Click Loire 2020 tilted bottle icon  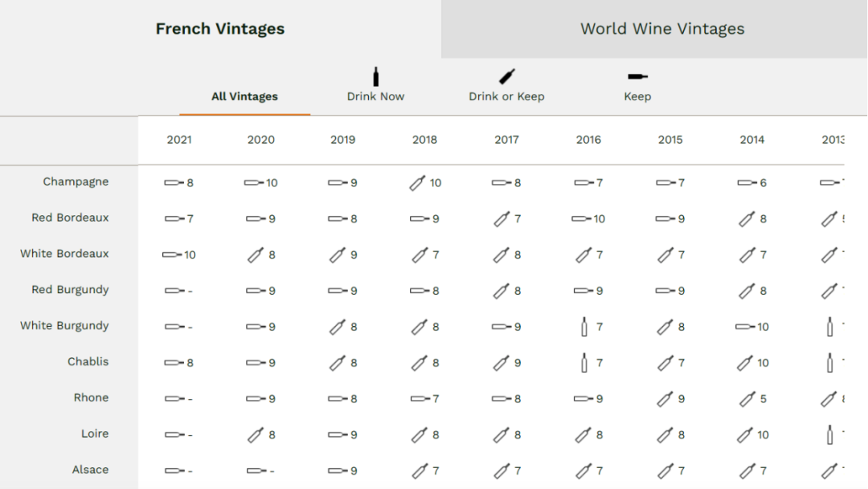[x=256, y=434]
